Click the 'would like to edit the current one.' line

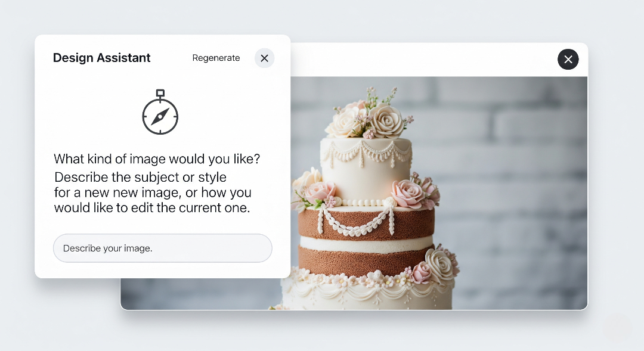coord(152,208)
